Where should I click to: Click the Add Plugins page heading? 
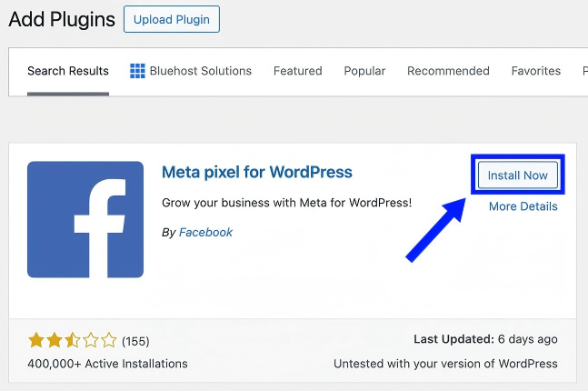62,18
